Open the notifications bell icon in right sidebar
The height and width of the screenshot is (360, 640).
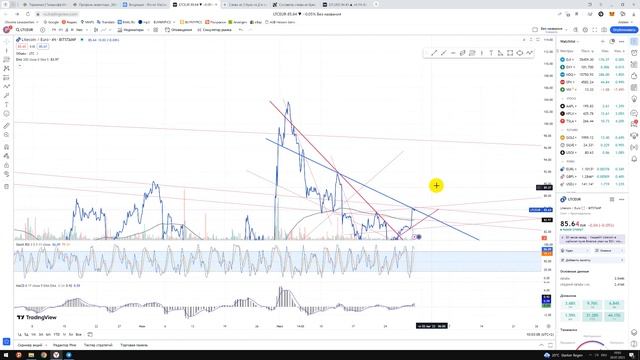(x=634, y=159)
